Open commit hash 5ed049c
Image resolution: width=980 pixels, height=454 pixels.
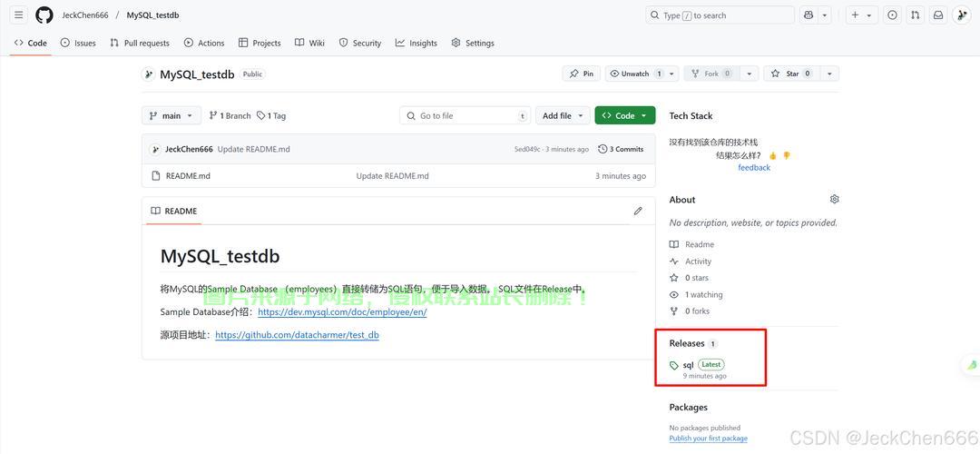coord(527,150)
